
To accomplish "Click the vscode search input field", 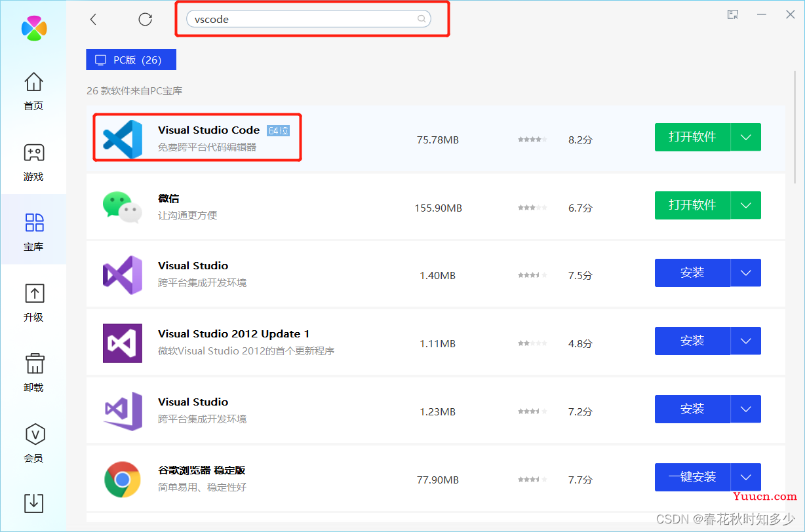I will [x=309, y=19].
